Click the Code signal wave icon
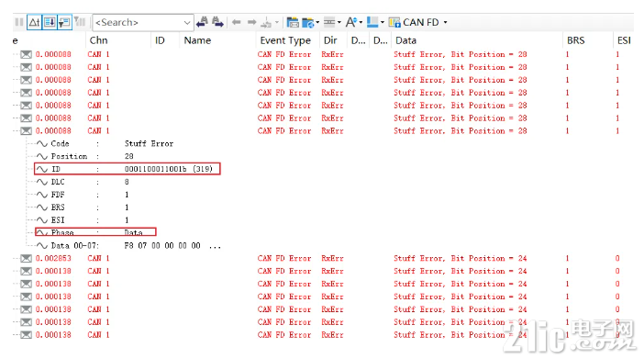Viewport: 644px width, 359px height. [x=42, y=143]
